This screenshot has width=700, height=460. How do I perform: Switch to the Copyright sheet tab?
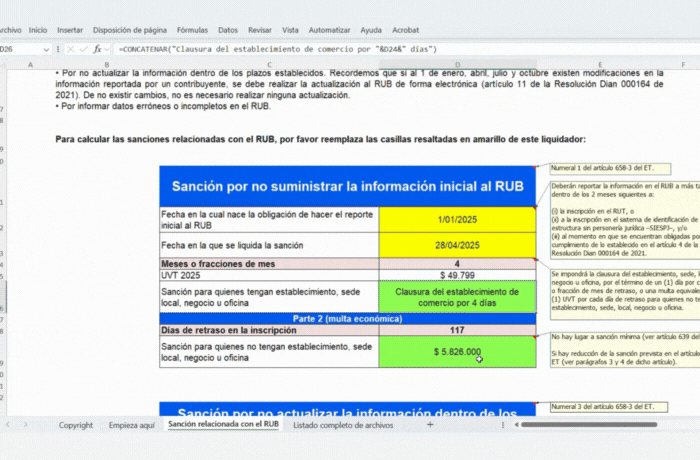(x=76, y=425)
